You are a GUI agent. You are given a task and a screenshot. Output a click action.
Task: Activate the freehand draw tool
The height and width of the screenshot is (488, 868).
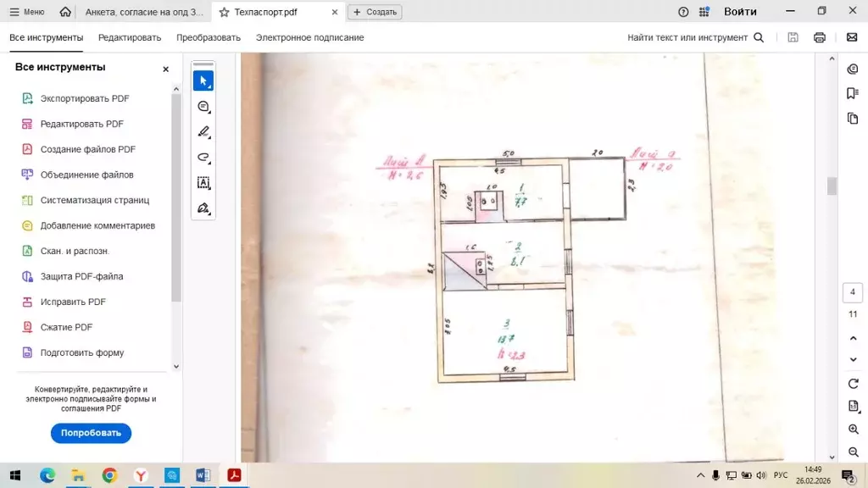point(203,158)
